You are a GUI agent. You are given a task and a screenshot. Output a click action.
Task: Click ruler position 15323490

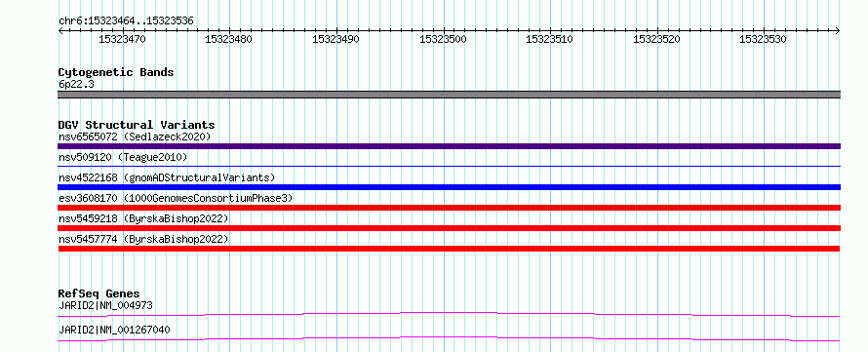click(336, 39)
